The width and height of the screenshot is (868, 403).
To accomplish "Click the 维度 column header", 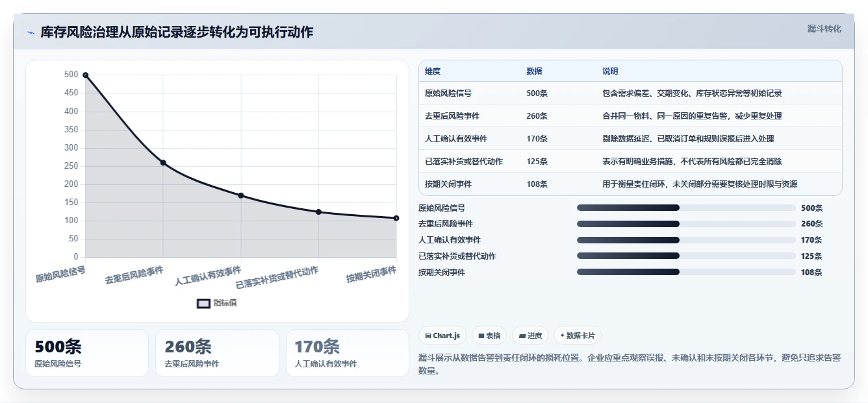I will (433, 71).
